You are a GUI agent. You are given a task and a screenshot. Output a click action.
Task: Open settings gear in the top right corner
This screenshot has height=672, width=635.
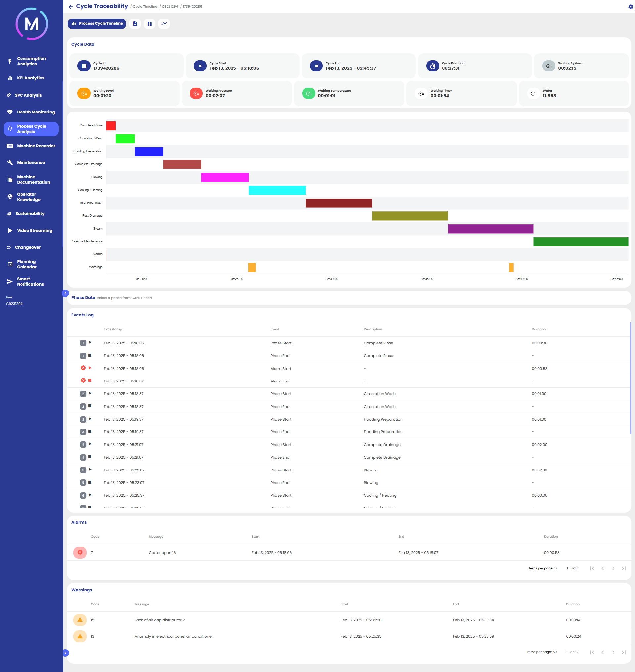point(631,7)
